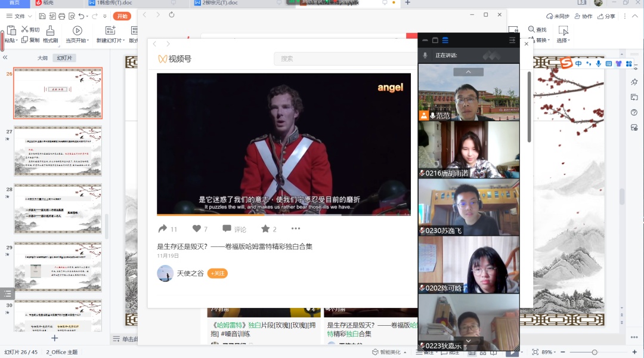Select the 格式刷 format painter
Image resolution: width=644 pixels, height=358 pixels.
click(50, 35)
